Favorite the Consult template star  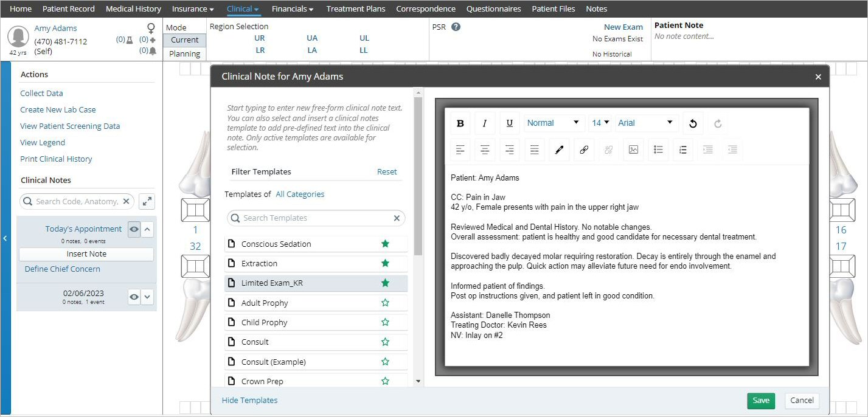[385, 342]
